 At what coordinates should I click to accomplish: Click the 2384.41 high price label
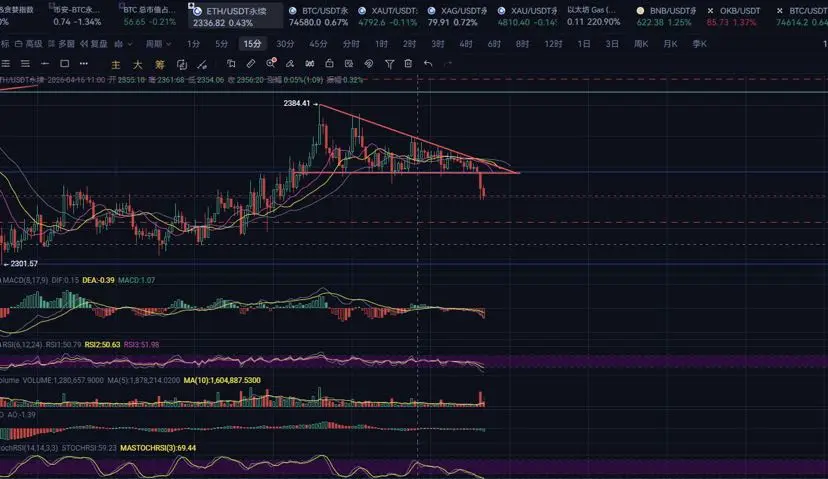297,104
